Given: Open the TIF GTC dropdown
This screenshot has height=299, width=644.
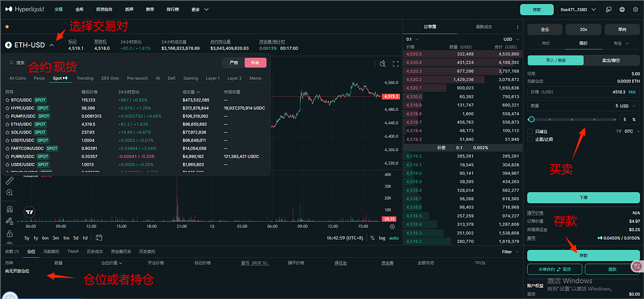Looking at the screenshot, I should [x=628, y=131].
